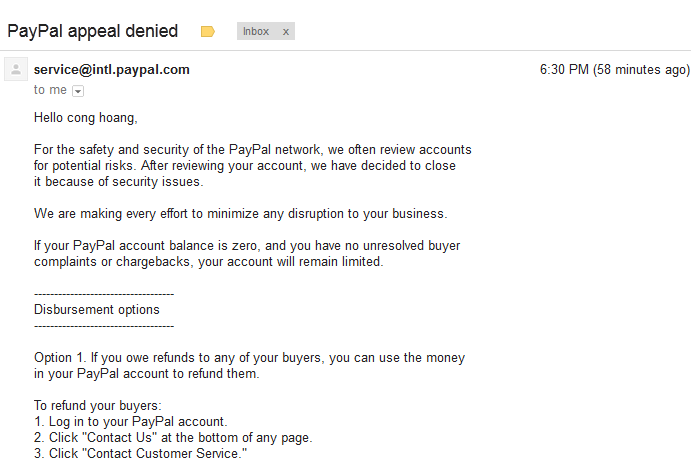Remove the Inbox label with its x
The image size is (691, 460).
286,32
